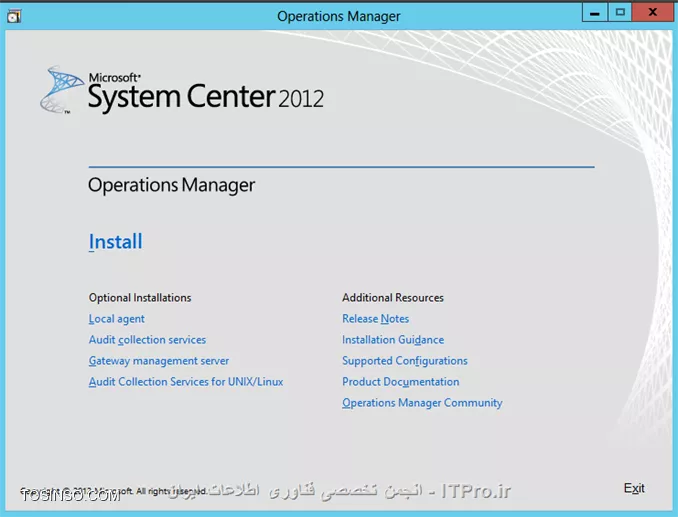
Task: Click Exit to leave setup
Action: [634, 488]
